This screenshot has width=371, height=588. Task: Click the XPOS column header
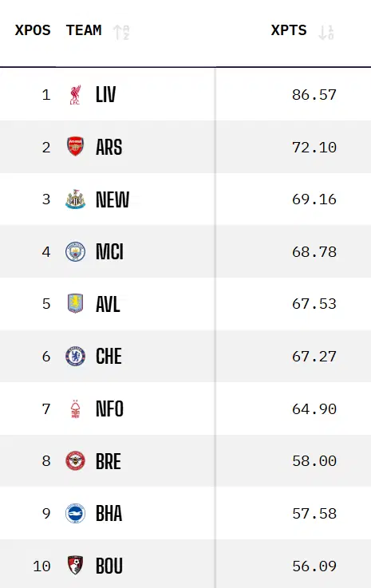33,30
